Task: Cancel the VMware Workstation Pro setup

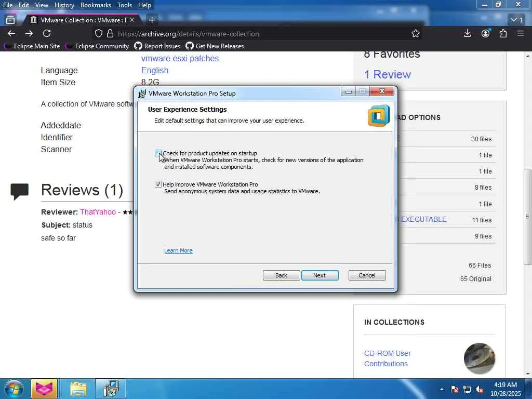Action: click(367, 275)
